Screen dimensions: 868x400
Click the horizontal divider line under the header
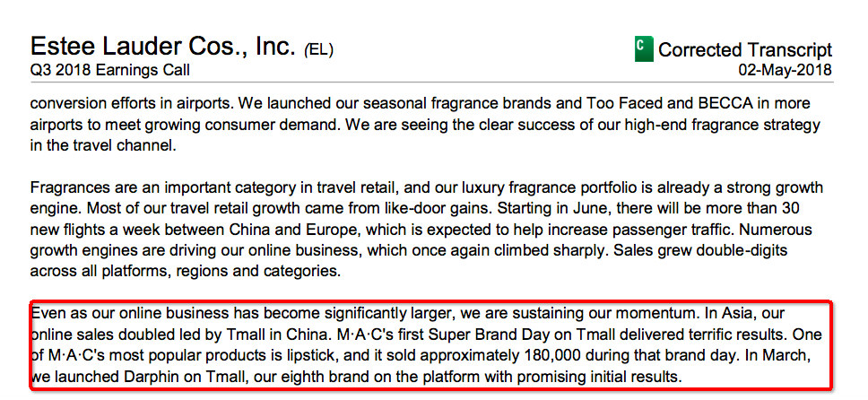[431, 82]
